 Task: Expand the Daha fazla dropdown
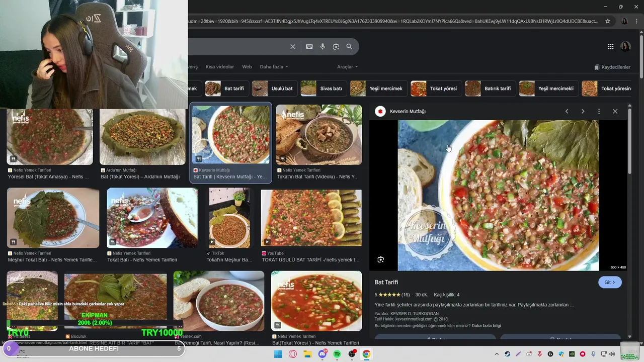[x=274, y=67]
